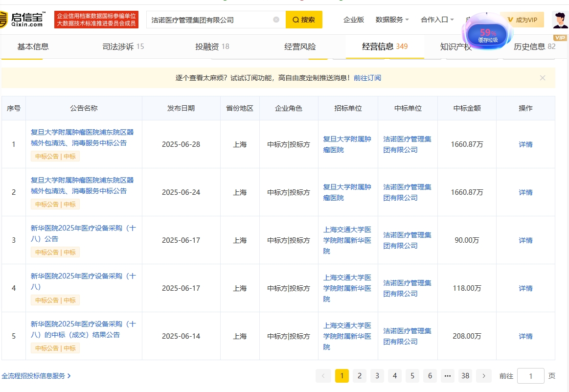Click the yellow 搜索 search button
The width and height of the screenshot is (569, 392).
tap(304, 20)
